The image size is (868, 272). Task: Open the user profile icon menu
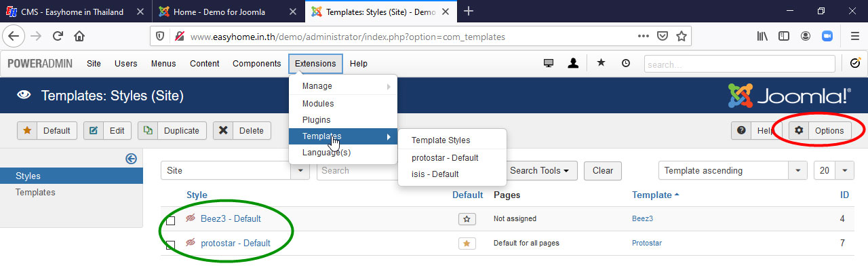point(573,63)
